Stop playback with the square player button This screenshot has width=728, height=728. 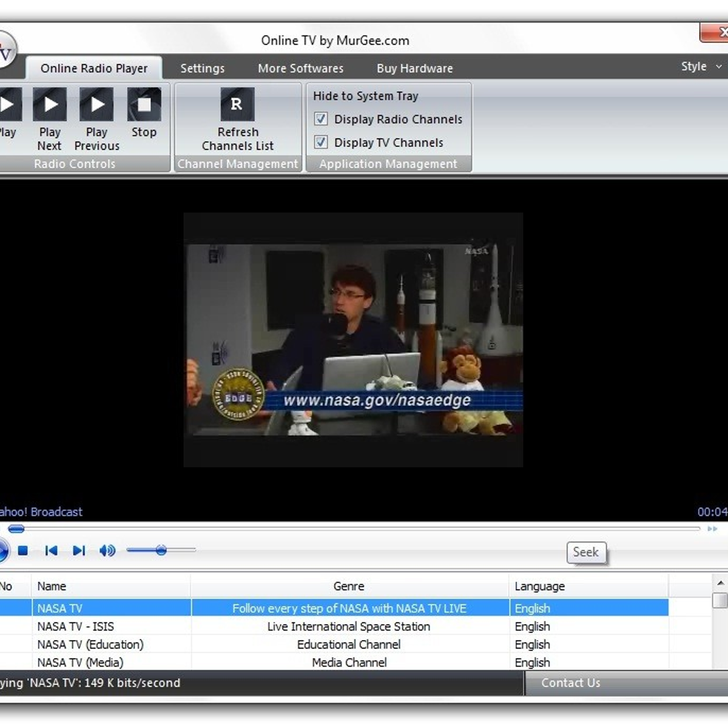tap(23, 550)
